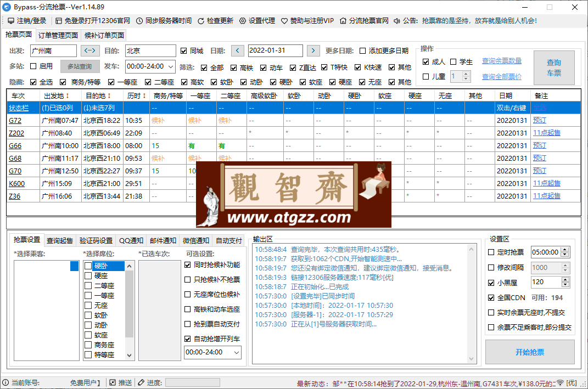This screenshot has width=588, height=389.
Task: Open 查询起售 settings tab
Action: tap(60, 241)
